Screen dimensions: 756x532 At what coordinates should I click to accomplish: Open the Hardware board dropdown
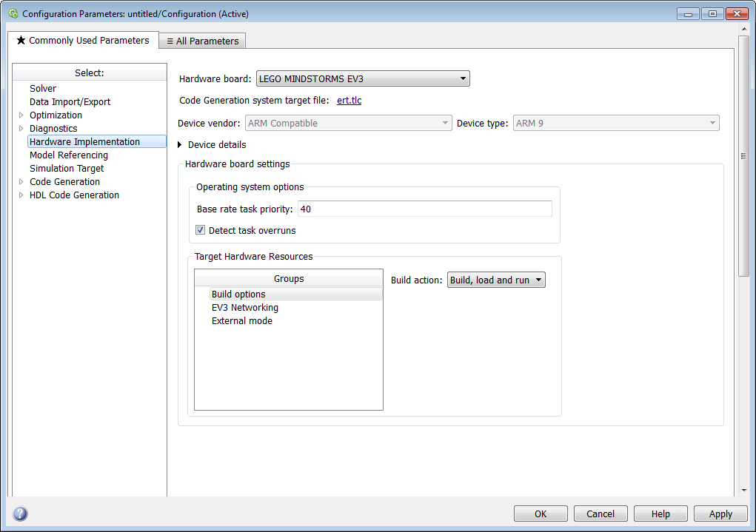pyautogui.click(x=363, y=78)
